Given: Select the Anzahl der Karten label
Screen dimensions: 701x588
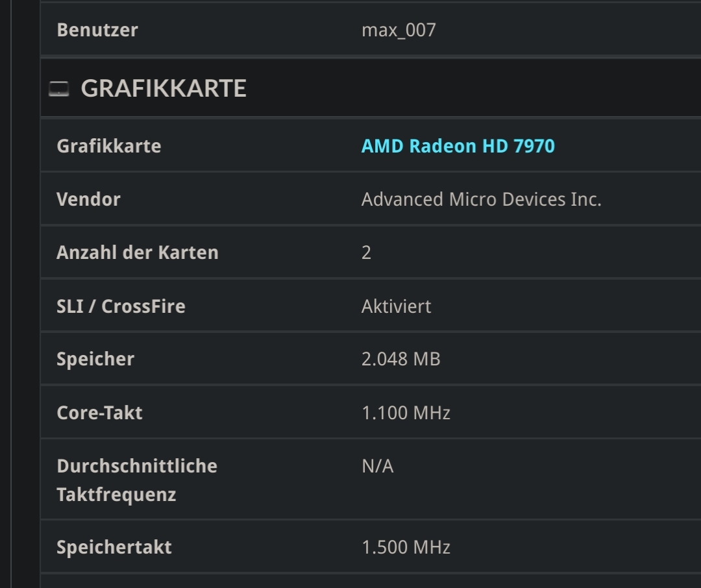Looking at the screenshot, I should [x=138, y=252].
